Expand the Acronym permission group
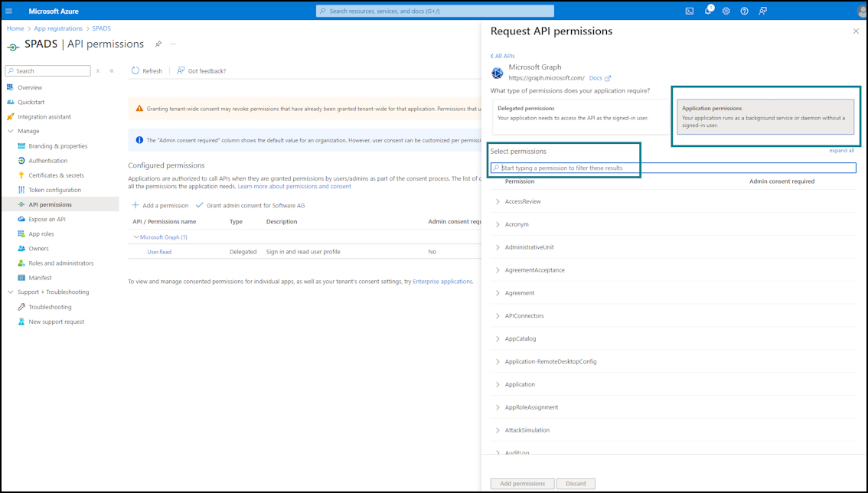The height and width of the screenshot is (493, 868). point(498,224)
